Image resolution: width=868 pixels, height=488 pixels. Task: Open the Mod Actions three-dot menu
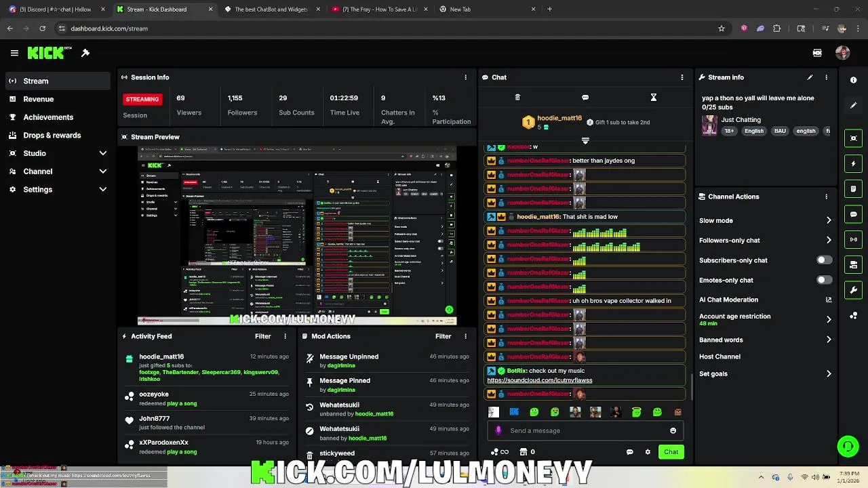click(x=465, y=336)
